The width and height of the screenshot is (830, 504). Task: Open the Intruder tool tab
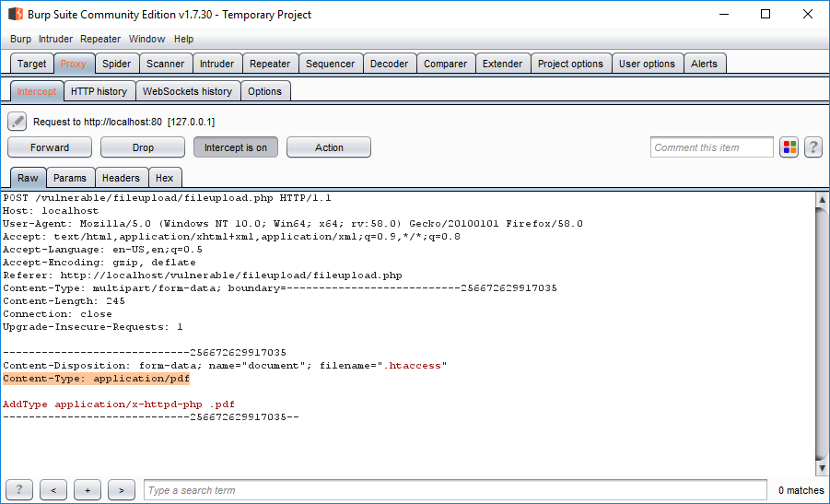tap(216, 64)
